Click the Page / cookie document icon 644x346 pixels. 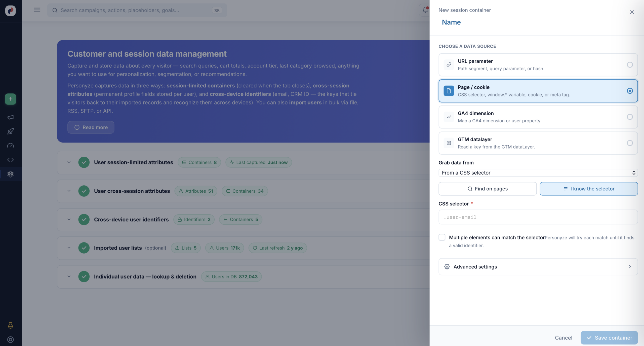[449, 91]
